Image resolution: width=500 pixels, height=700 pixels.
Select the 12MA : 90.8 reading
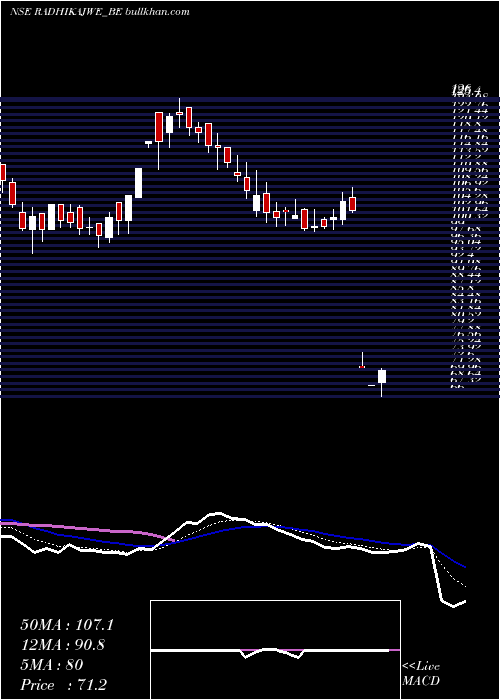point(63,645)
